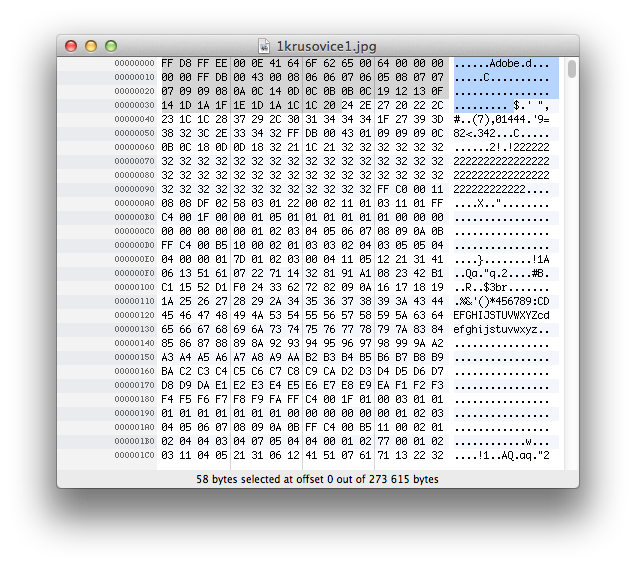Select offset label 00000100
The width and height of the screenshot is (636, 567).
(x=134, y=287)
